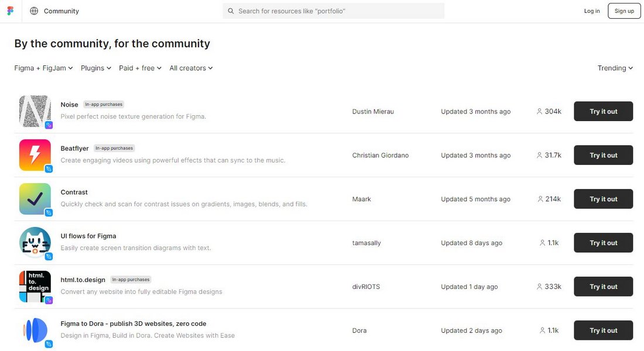
Task: Click the badge on Contrast icon
Action: coord(49,213)
